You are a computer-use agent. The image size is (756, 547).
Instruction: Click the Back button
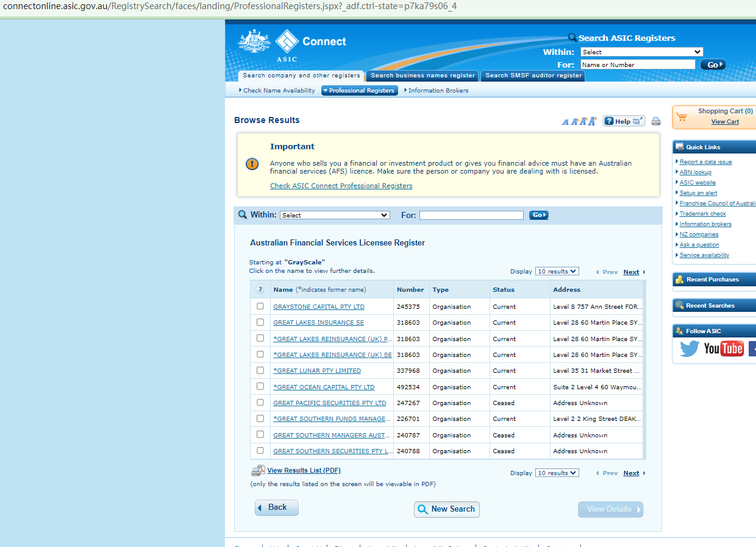pyautogui.click(x=277, y=507)
